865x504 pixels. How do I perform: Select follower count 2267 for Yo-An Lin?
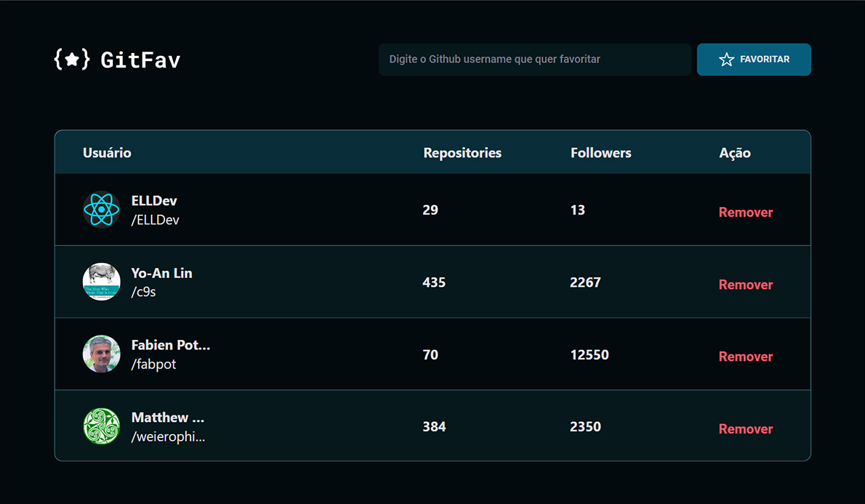585,283
